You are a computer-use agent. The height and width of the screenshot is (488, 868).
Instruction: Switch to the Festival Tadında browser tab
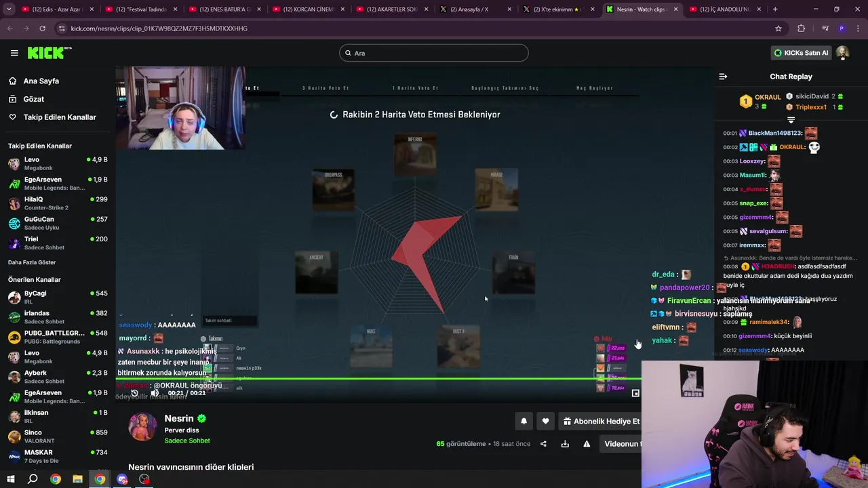coord(140,9)
